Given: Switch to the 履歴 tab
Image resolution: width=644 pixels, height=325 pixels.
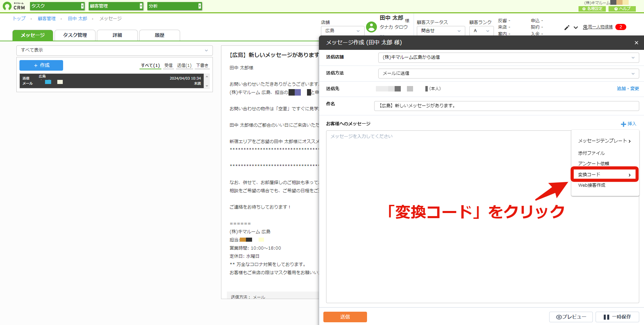Looking at the screenshot, I should 160,35.
